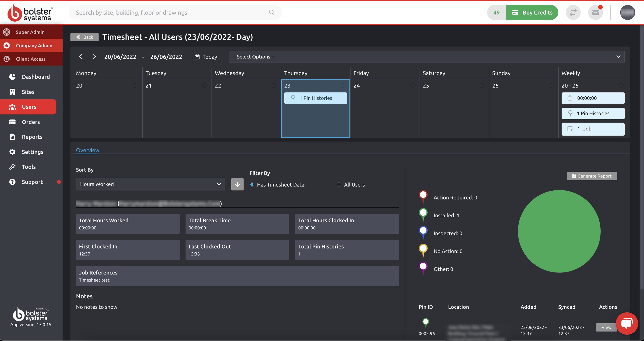Open weekly 1 Pin Histories entry
The width and height of the screenshot is (644, 341).
[x=593, y=113]
